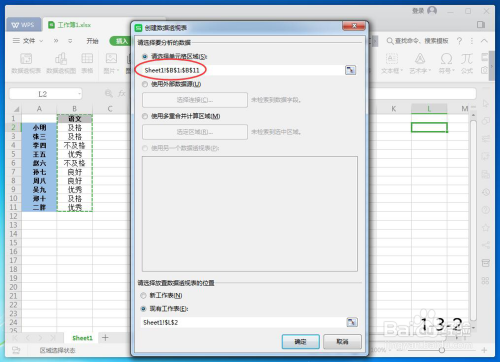Open the 文本框 dropdown arrow

[402, 71]
